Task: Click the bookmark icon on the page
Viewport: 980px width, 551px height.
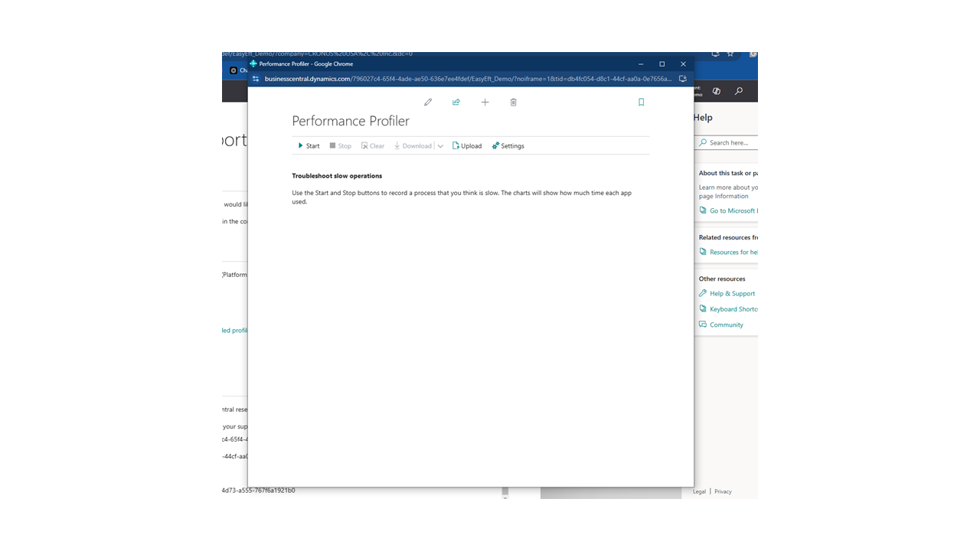Action: pyautogui.click(x=642, y=103)
